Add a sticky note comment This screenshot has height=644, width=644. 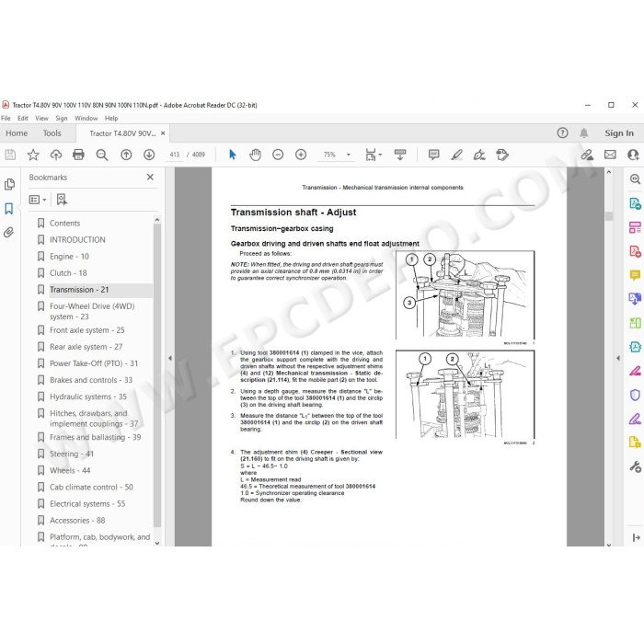point(433,155)
